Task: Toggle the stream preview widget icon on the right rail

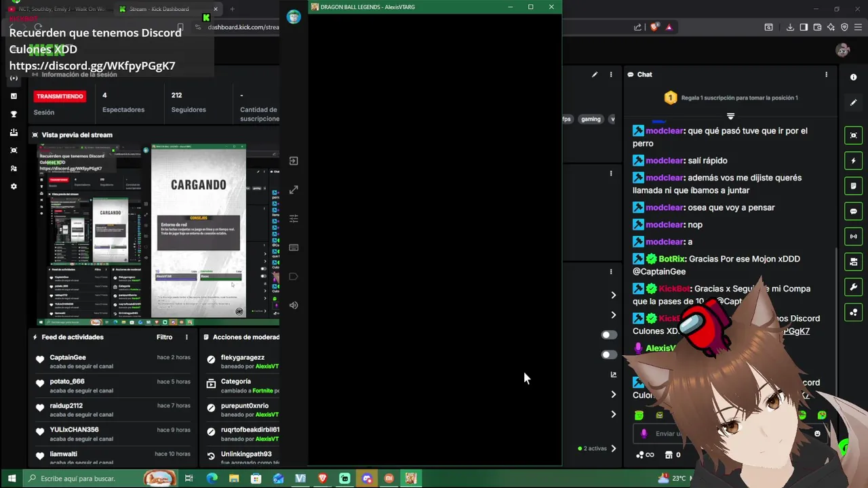Action: click(x=853, y=136)
